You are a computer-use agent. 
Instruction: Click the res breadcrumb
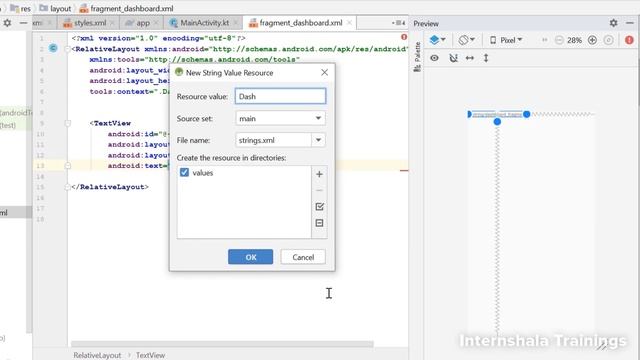[20, 8]
